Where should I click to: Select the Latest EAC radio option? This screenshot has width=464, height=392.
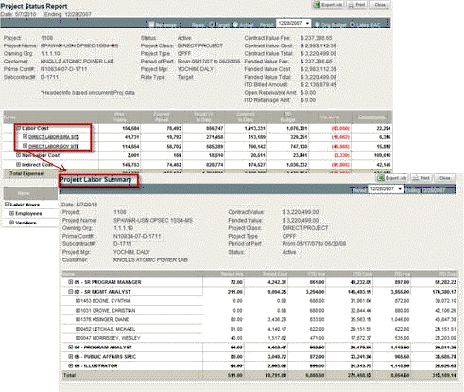click(352, 24)
